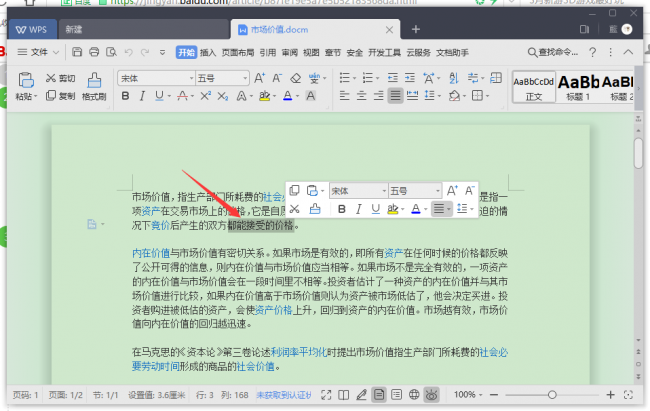Viewport: 650px width, 411px height.
Task: Switch to the 引用 tab
Action: (268, 53)
